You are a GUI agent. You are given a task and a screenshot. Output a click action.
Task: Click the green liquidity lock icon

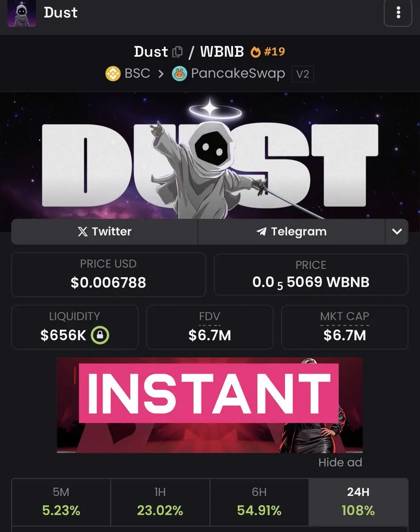[x=100, y=335]
